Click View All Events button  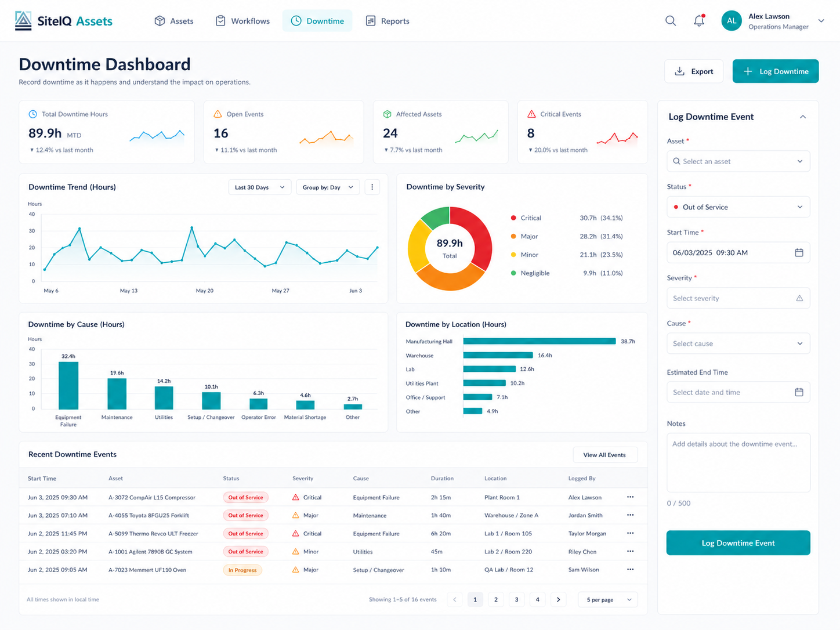(605, 455)
